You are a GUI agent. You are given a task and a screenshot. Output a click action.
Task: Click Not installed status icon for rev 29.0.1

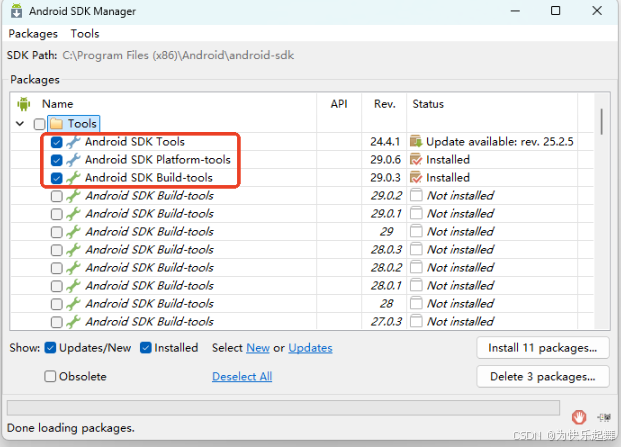[416, 213]
